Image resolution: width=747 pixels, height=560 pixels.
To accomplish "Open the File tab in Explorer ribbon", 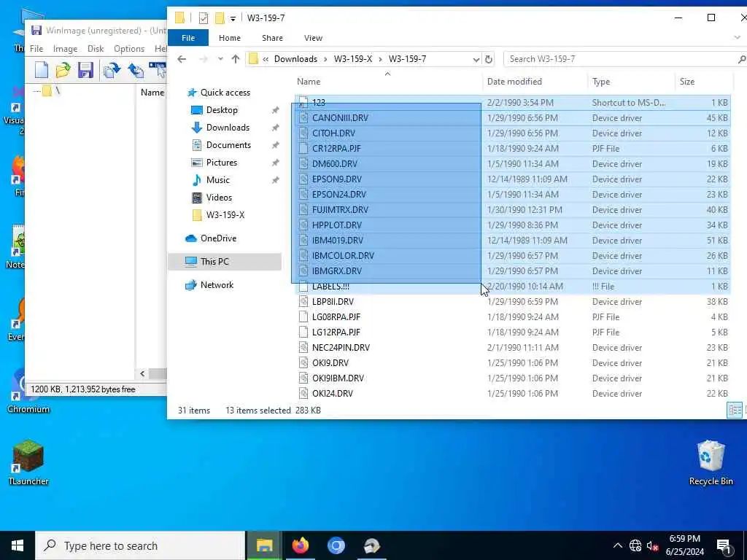I will pos(188,38).
